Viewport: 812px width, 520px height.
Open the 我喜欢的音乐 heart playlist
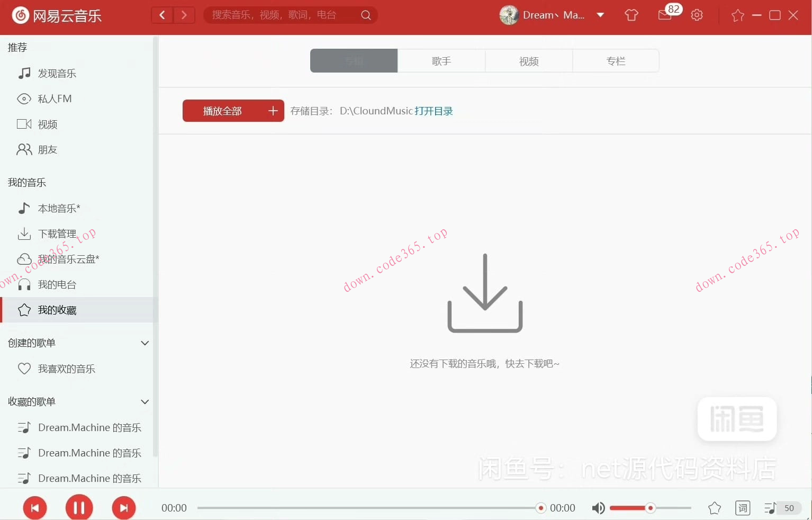(x=79, y=369)
